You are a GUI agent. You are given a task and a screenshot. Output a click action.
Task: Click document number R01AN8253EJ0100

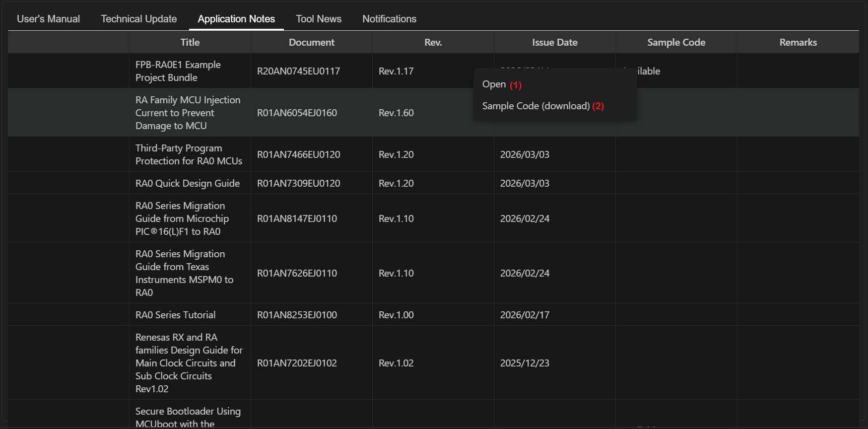pyautogui.click(x=297, y=315)
